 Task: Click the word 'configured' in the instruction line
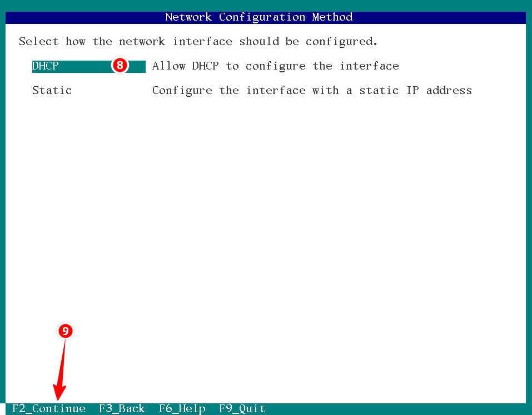click(x=341, y=42)
